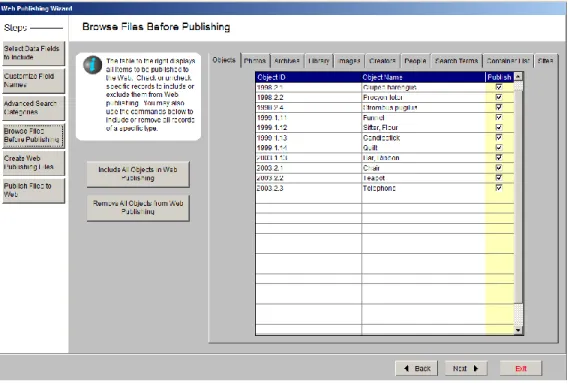Switch to the Library tab

pos(318,61)
